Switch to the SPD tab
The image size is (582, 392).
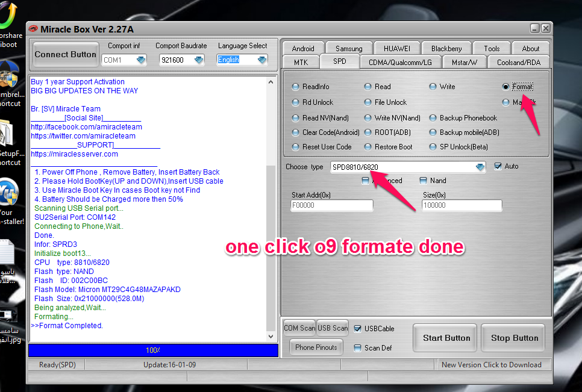click(x=340, y=61)
